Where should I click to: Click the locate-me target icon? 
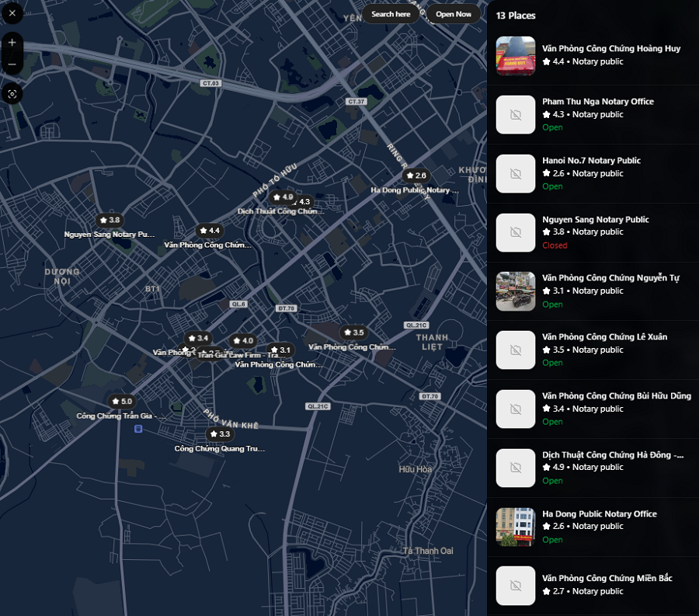[12, 93]
